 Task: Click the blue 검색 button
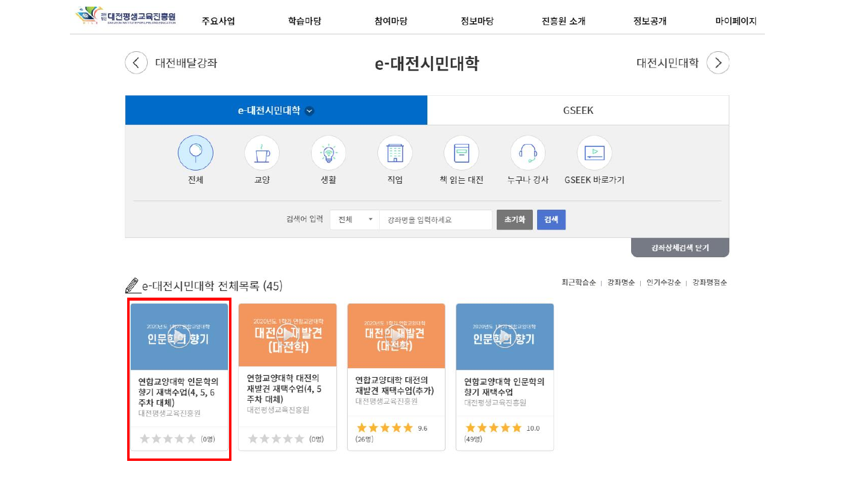551,220
